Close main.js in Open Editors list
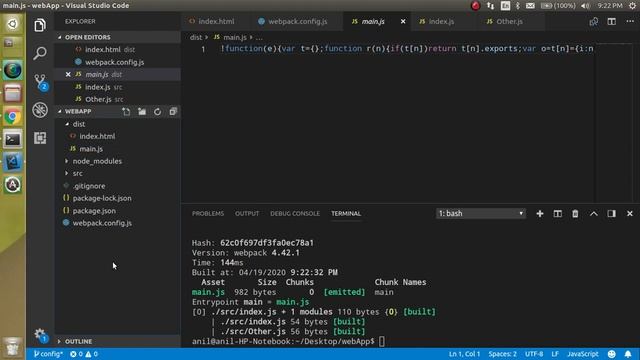640x360 pixels. pyautogui.click(x=68, y=74)
